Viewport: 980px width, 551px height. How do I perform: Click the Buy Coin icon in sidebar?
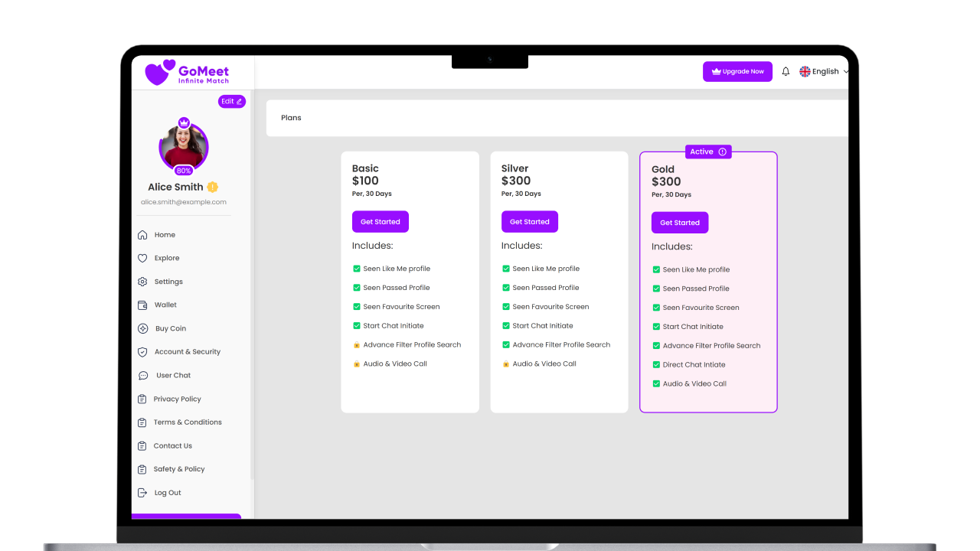click(142, 328)
